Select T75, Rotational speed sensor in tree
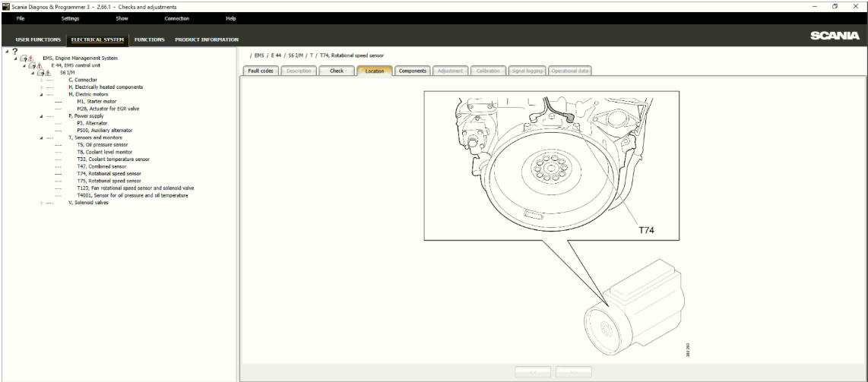This screenshot has height=382, width=868. tap(109, 181)
